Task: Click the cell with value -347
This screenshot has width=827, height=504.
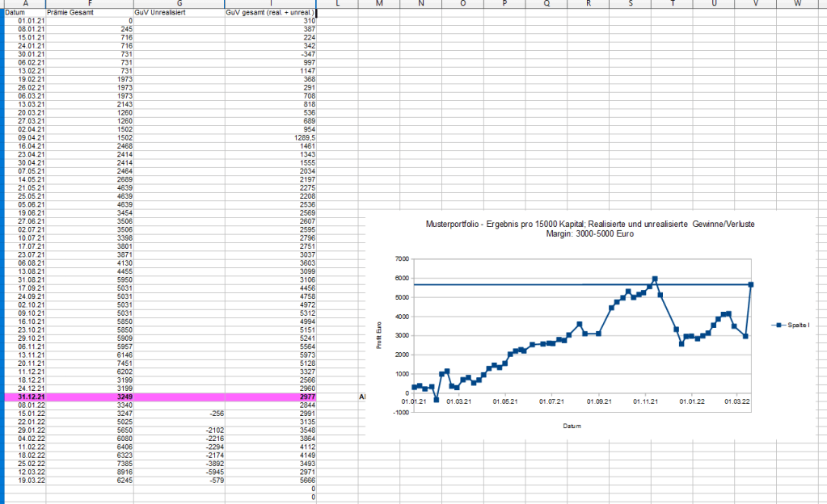Action: click(270, 54)
